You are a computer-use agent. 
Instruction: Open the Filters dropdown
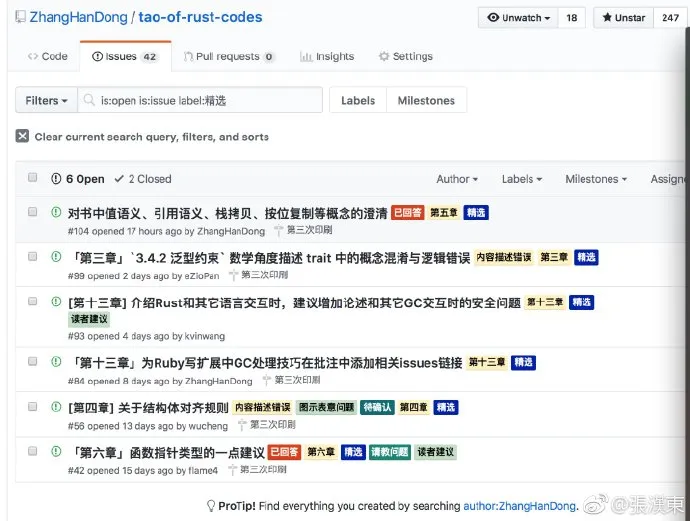[46, 100]
